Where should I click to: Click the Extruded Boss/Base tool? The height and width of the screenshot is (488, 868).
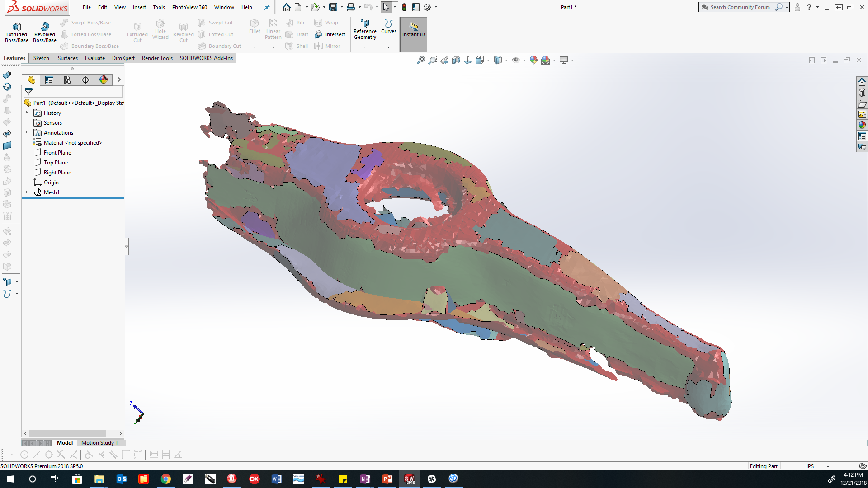(x=17, y=32)
